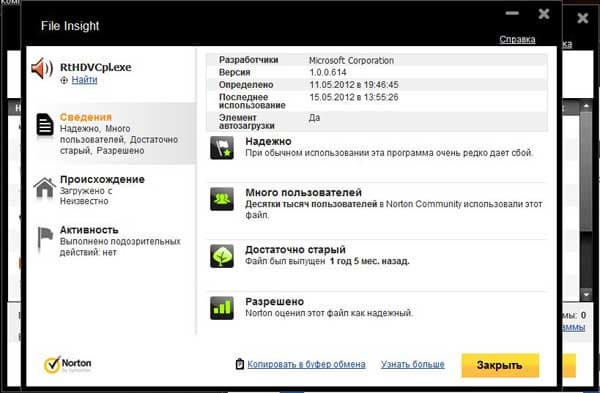The image size is (600, 393).
Task: Click Копировать в буфер обмена link
Action: pos(306,364)
